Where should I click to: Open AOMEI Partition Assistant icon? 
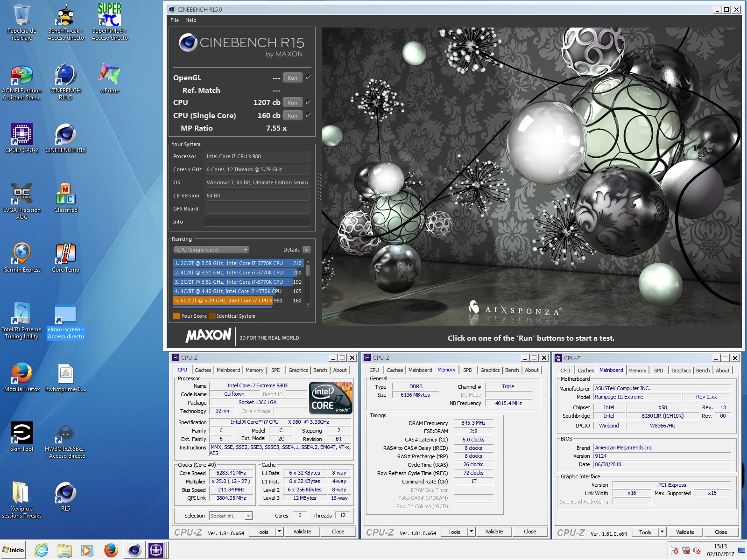click(x=21, y=82)
